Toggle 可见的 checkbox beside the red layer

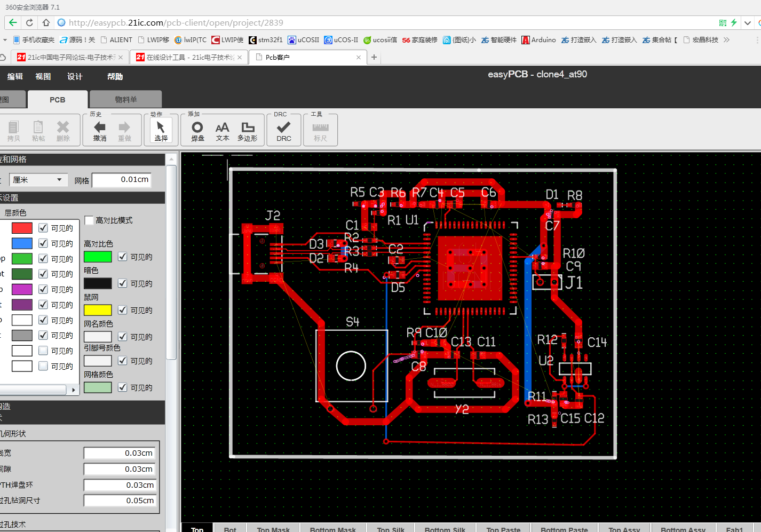pyautogui.click(x=43, y=228)
